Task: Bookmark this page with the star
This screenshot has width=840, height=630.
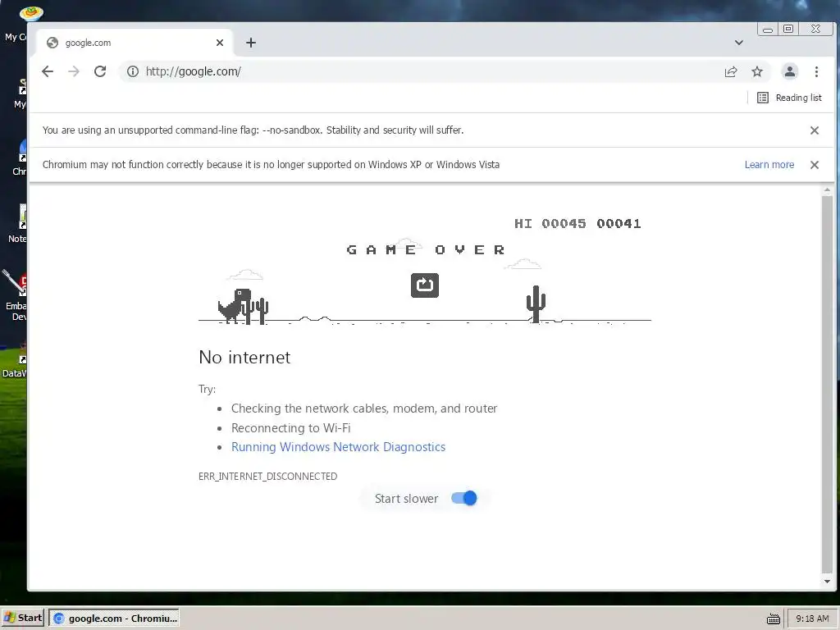Action: 757,72
